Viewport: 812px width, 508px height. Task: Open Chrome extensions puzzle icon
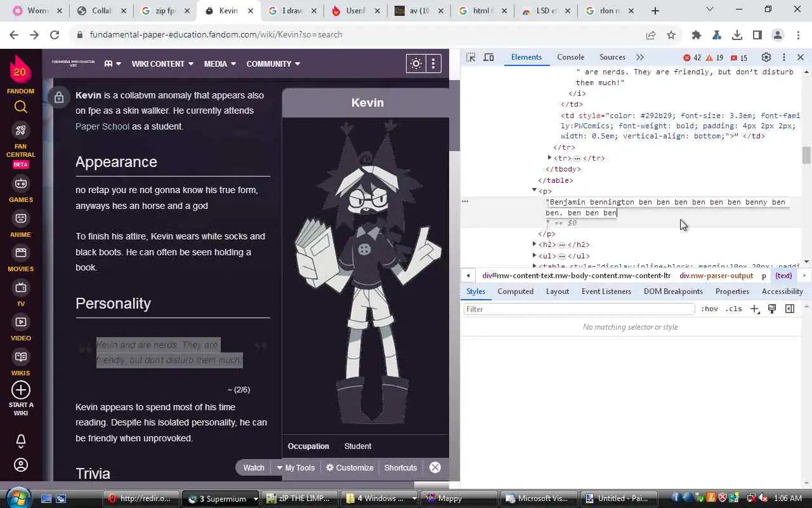tap(697, 35)
